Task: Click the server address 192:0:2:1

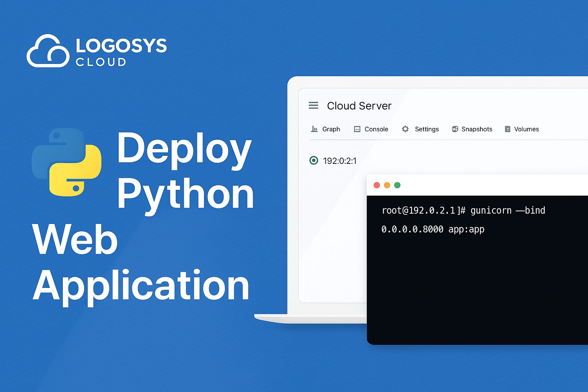Action: (x=340, y=161)
